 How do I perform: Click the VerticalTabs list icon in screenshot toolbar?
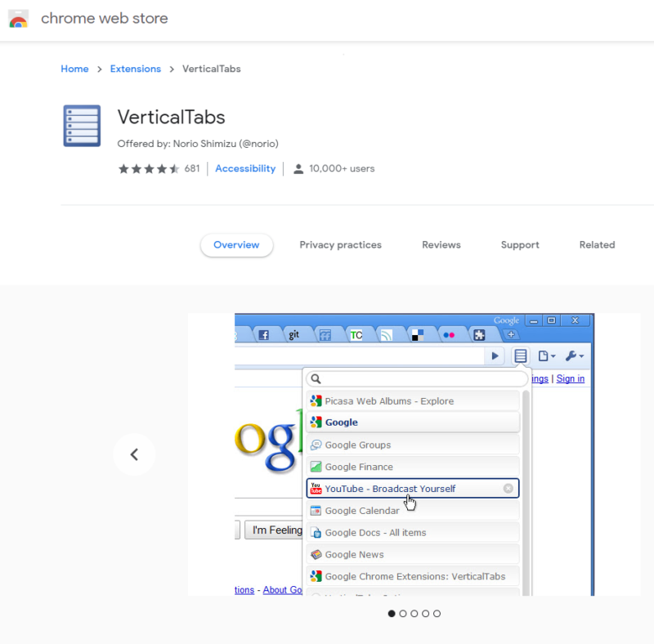point(520,356)
